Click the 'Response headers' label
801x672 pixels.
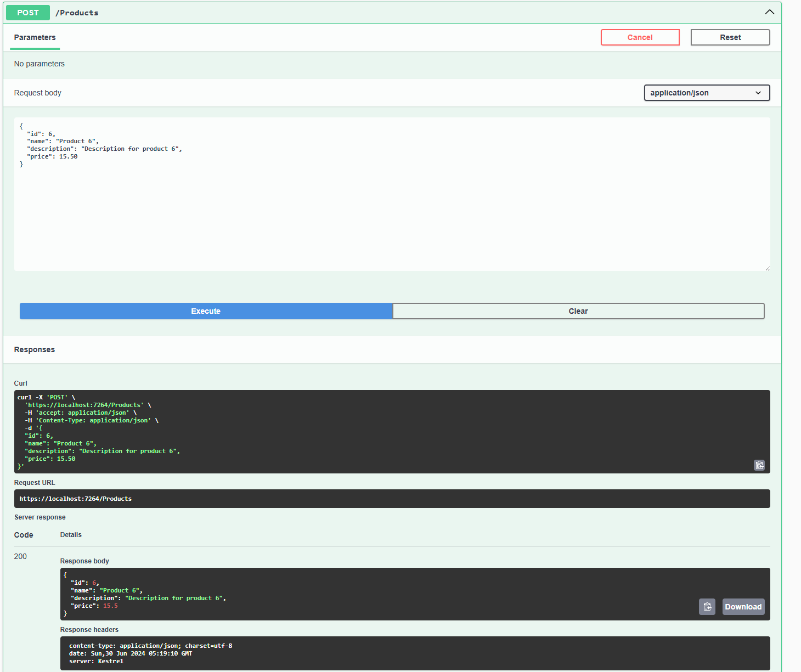coord(89,630)
